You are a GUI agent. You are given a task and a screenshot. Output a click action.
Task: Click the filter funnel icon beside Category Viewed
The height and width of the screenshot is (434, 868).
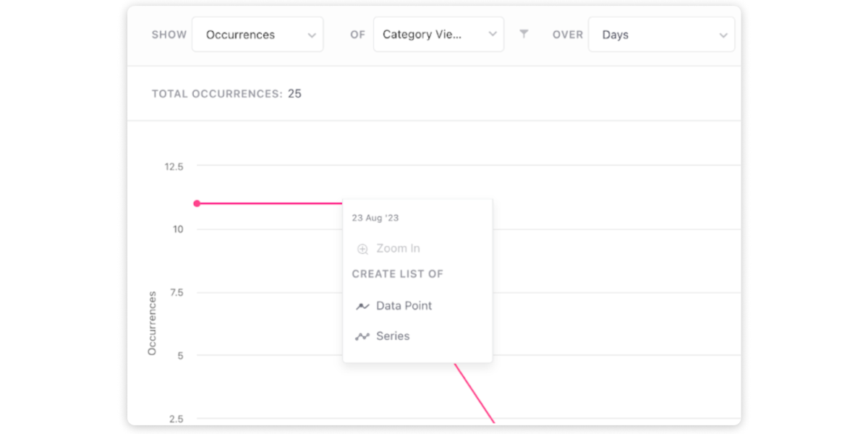pos(524,34)
